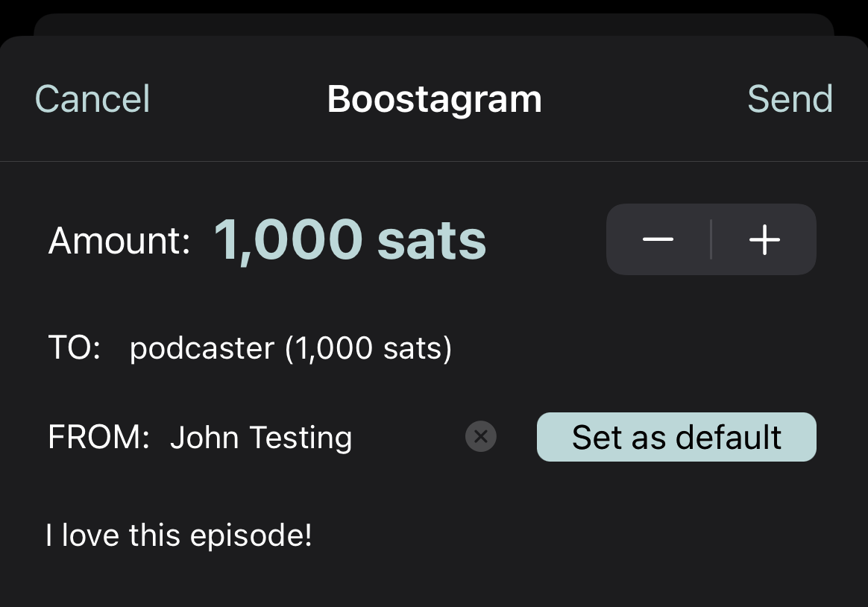Click the Amount: label
This screenshot has width=868, height=607.
(x=119, y=241)
